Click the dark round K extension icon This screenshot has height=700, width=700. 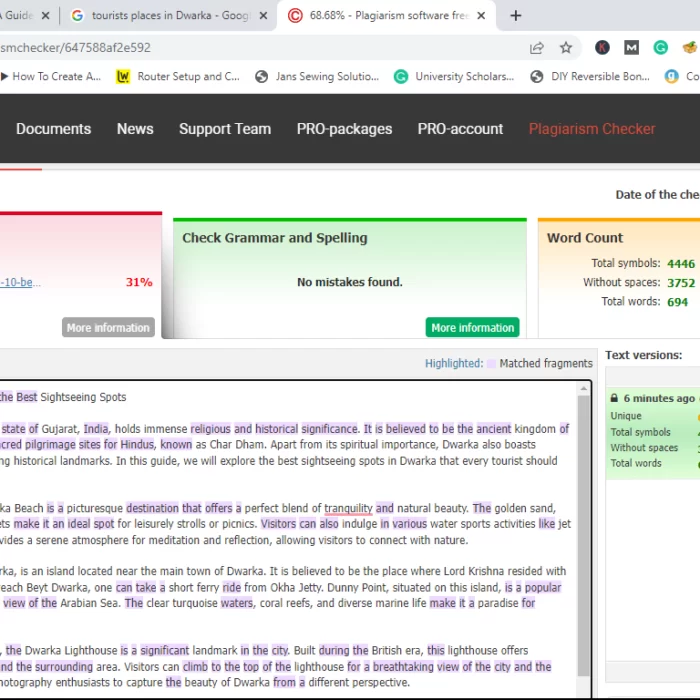(x=603, y=47)
